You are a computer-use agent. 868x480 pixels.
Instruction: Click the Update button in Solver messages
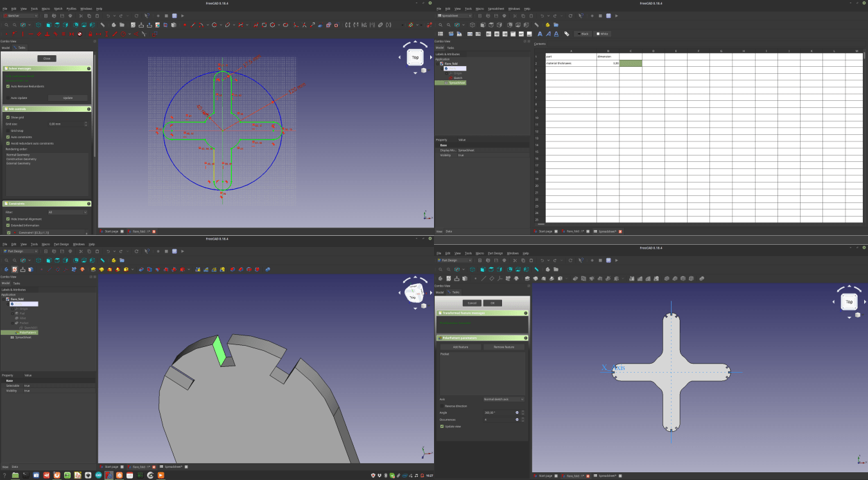pyautogui.click(x=68, y=98)
